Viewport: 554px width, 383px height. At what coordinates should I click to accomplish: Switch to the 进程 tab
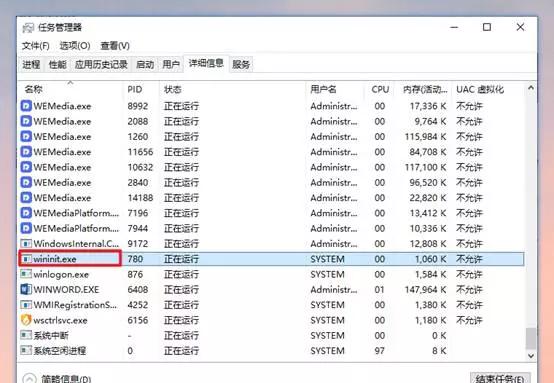31,64
